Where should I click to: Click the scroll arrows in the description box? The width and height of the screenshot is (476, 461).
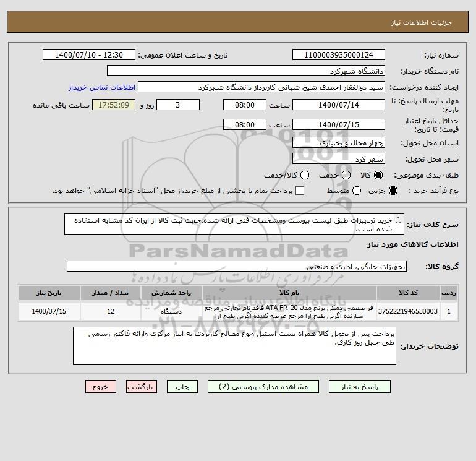[399, 221]
